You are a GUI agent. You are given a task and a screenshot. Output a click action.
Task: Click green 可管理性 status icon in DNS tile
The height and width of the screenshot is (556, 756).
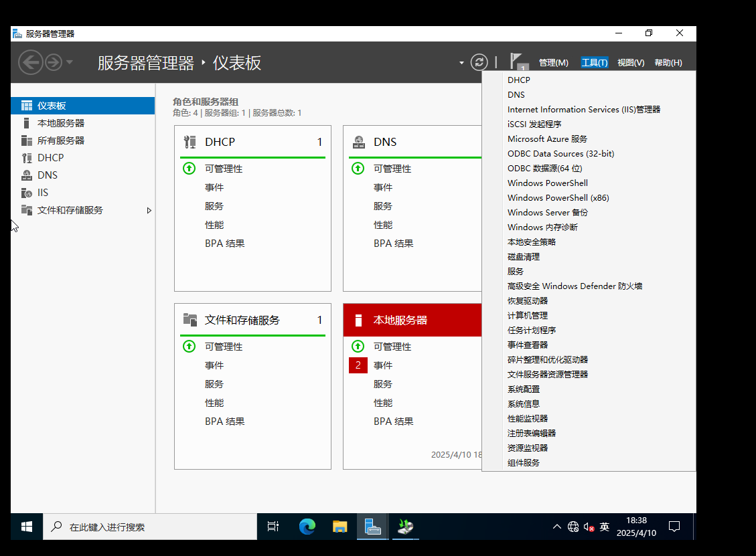[358, 169]
